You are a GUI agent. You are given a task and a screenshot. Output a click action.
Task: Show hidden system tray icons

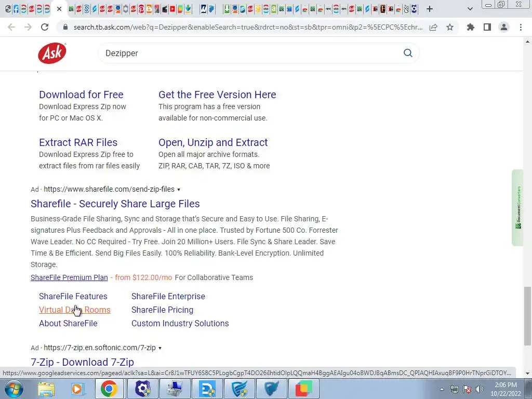tap(442, 389)
